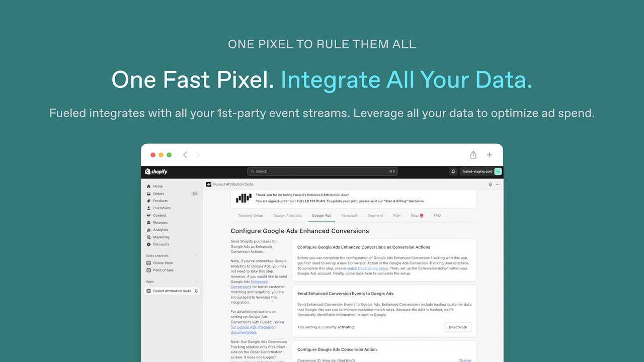Click the Fueled Attribution Suite header title

233,185
